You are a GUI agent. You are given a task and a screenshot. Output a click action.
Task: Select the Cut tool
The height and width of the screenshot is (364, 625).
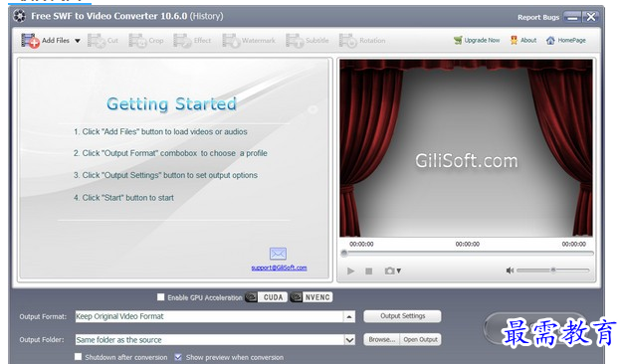click(x=103, y=40)
